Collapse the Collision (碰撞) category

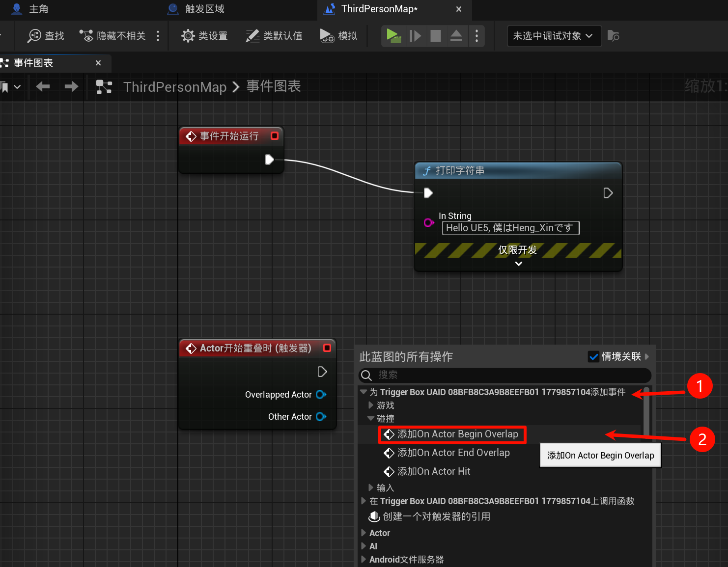[371, 419]
